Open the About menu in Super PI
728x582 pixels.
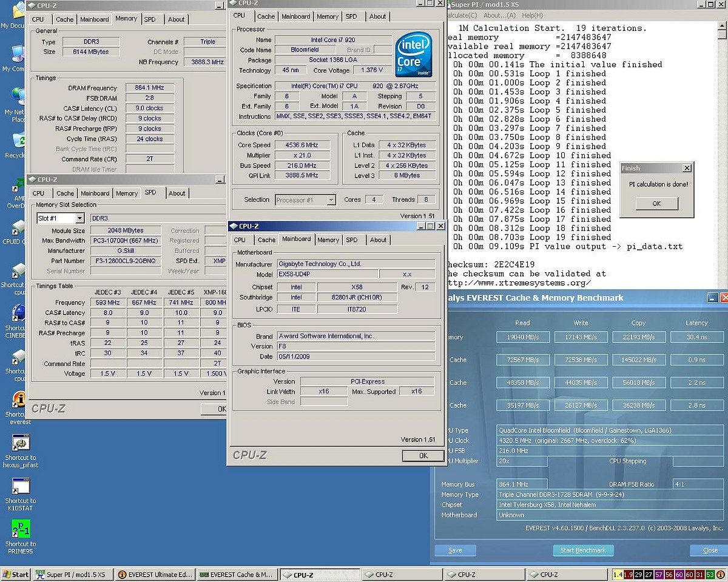(499, 15)
